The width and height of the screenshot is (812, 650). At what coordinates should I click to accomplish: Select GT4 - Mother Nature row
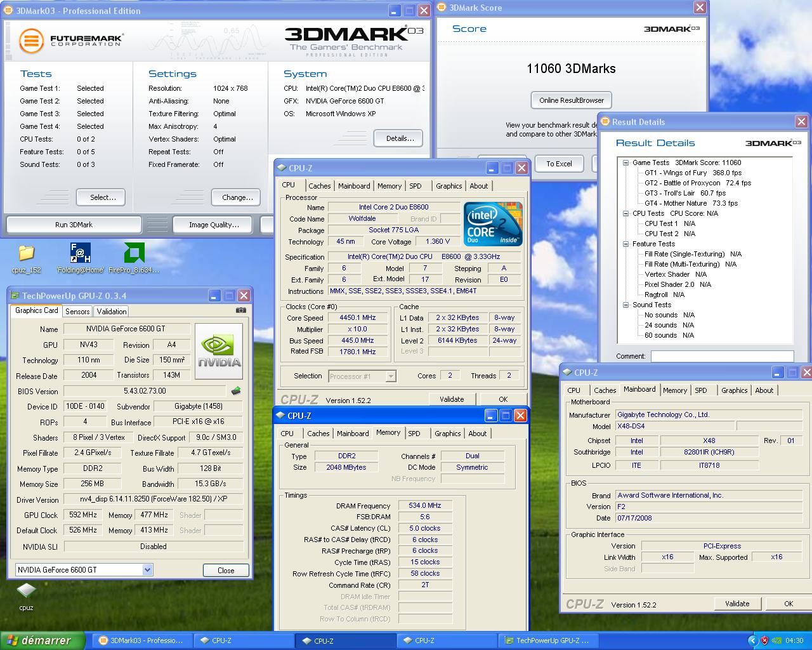(x=691, y=203)
